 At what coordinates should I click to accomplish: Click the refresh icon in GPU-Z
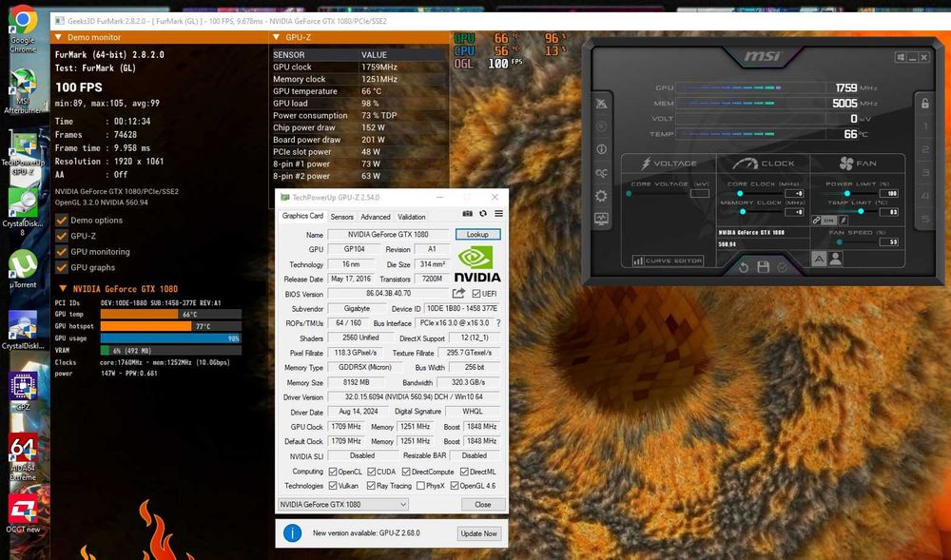pyautogui.click(x=483, y=213)
